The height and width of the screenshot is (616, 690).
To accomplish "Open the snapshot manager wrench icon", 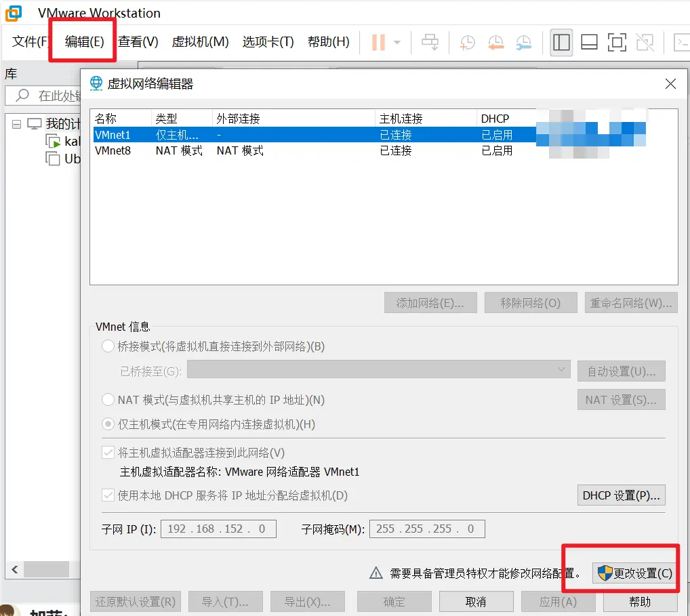I will coord(523,42).
